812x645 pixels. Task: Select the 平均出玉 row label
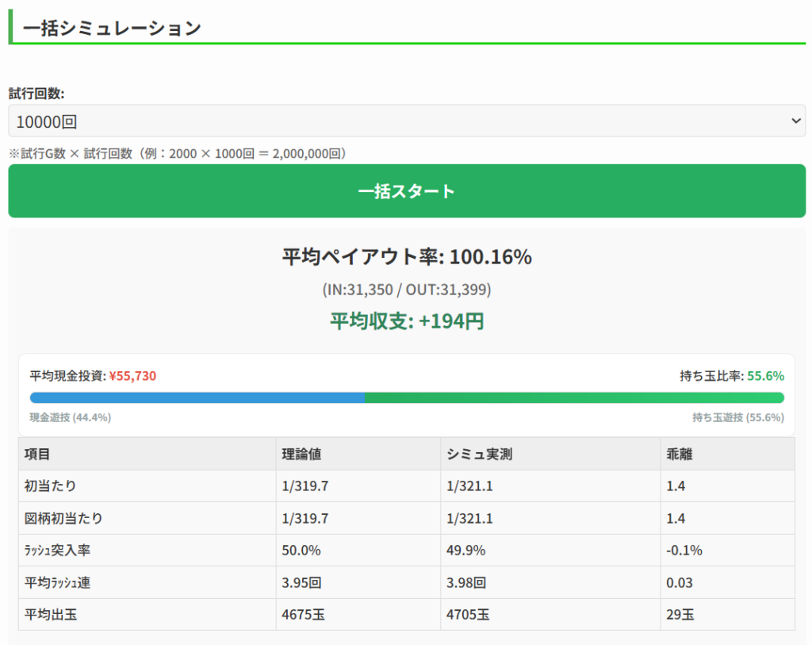51,614
